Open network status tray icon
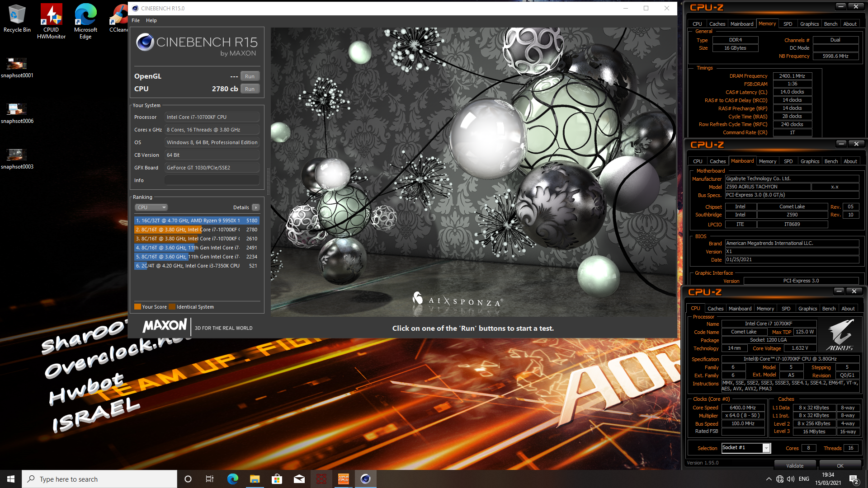Viewport: 868px width, 488px height. coord(780,479)
